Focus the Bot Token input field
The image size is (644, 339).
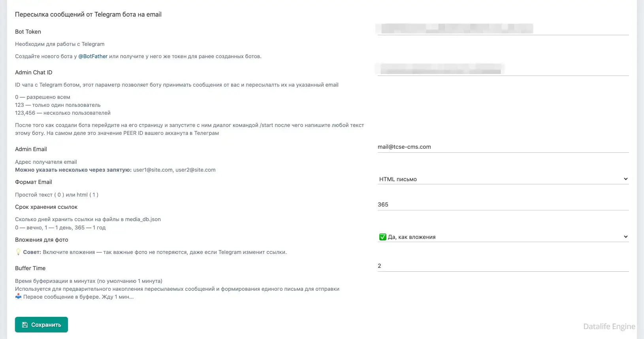503,29
